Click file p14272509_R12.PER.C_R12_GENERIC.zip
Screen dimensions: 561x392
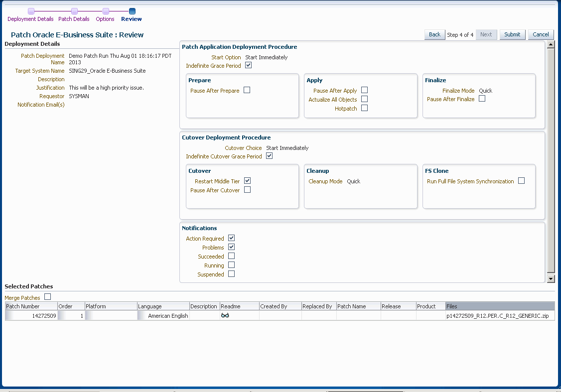pyautogui.click(x=497, y=316)
